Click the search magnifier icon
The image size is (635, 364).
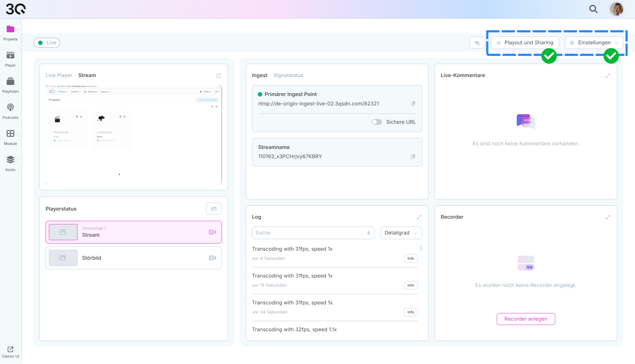pos(593,9)
